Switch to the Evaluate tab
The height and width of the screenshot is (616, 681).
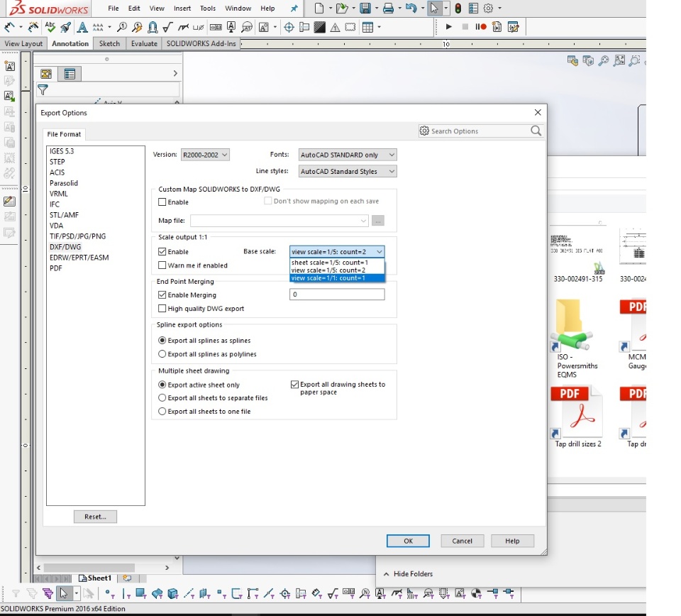coord(144,43)
